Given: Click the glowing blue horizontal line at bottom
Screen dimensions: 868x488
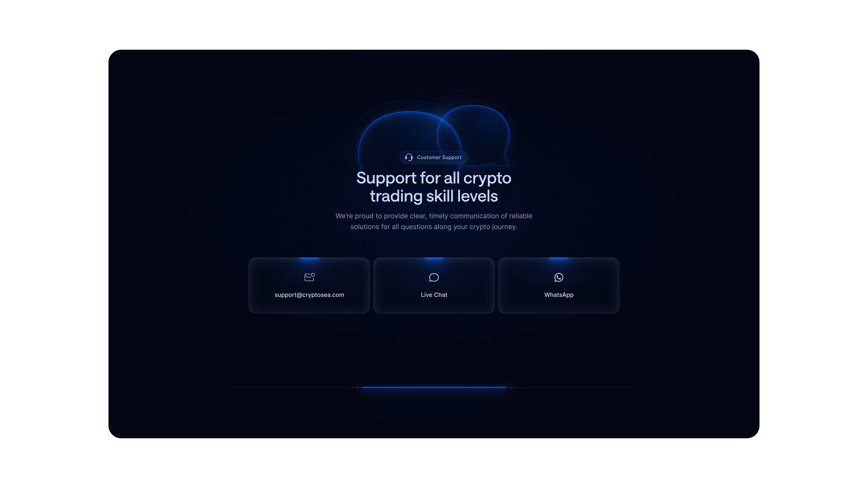Looking at the screenshot, I should (434, 387).
